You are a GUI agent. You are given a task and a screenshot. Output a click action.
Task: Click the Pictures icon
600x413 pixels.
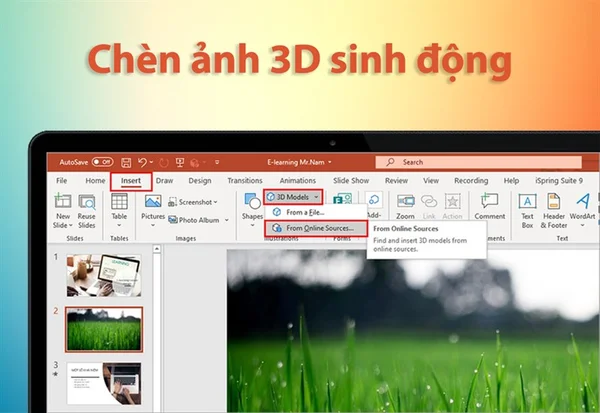click(x=153, y=201)
